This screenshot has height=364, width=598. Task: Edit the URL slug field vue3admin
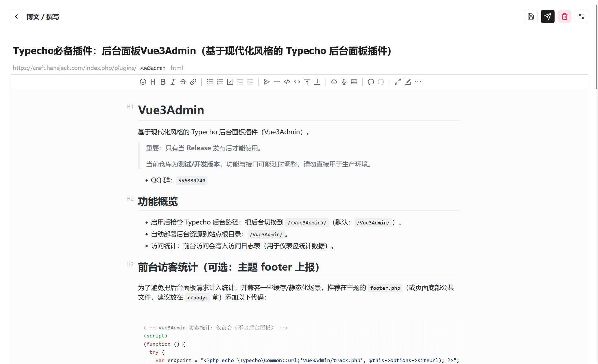tap(153, 68)
